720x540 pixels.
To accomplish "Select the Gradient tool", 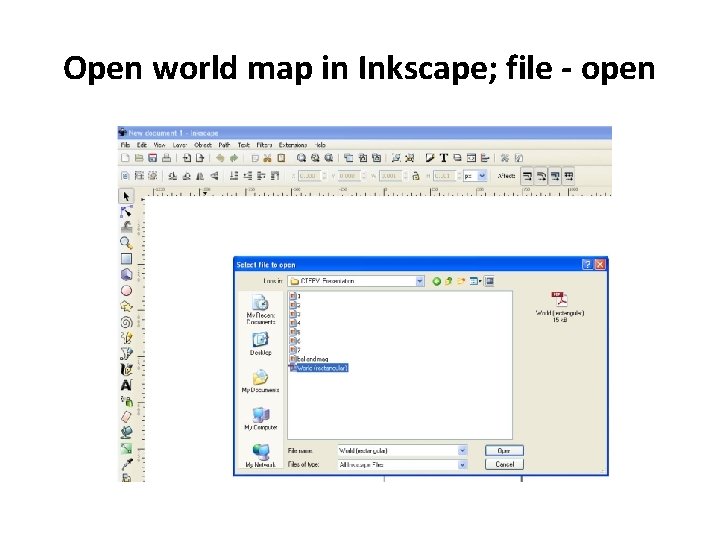I will (x=126, y=448).
